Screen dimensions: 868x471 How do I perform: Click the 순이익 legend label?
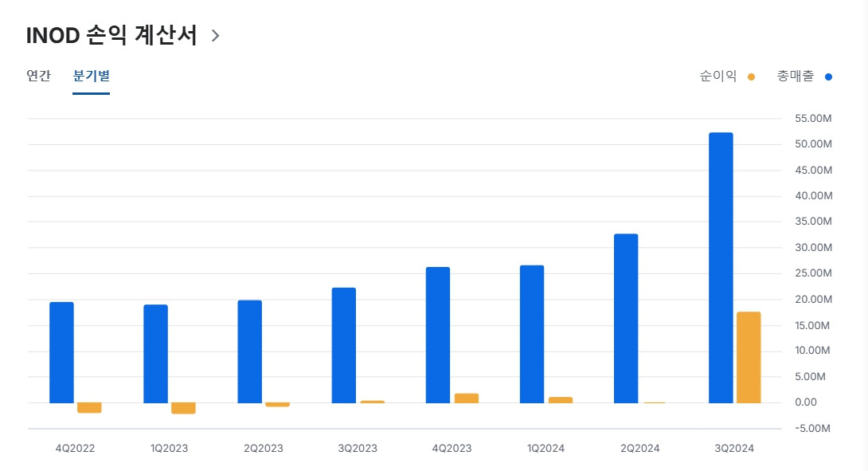point(717,76)
